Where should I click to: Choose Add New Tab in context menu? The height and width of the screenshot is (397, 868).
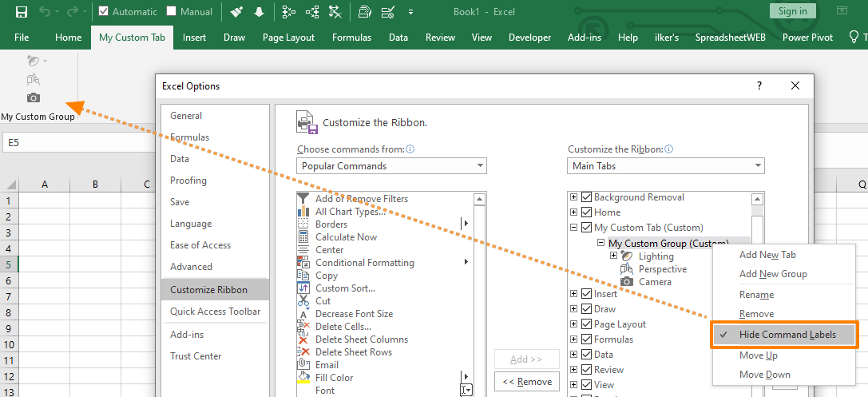click(x=768, y=255)
